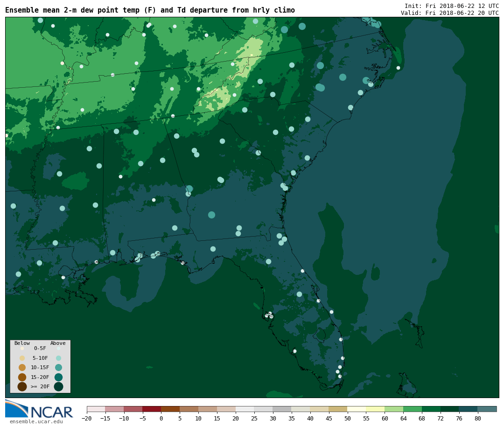Pick the dark red swatch between -5 and 0
This screenshot has width=504, height=427.
(x=152, y=409)
